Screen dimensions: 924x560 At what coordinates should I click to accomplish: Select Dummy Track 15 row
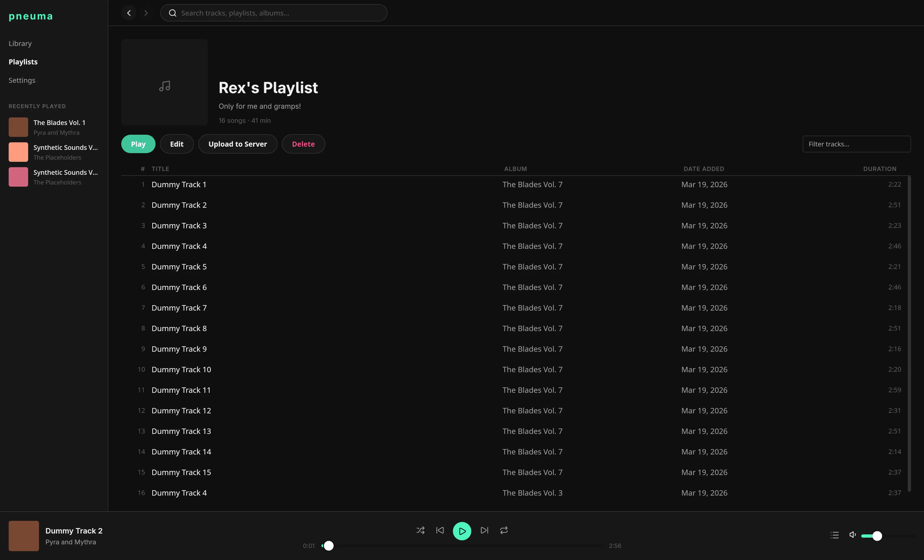(514, 472)
